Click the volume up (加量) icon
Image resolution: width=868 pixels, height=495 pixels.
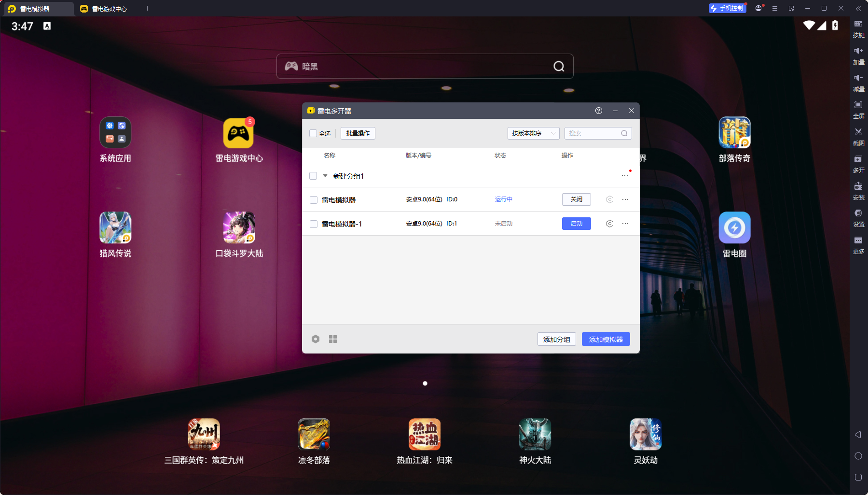[858, 51]
